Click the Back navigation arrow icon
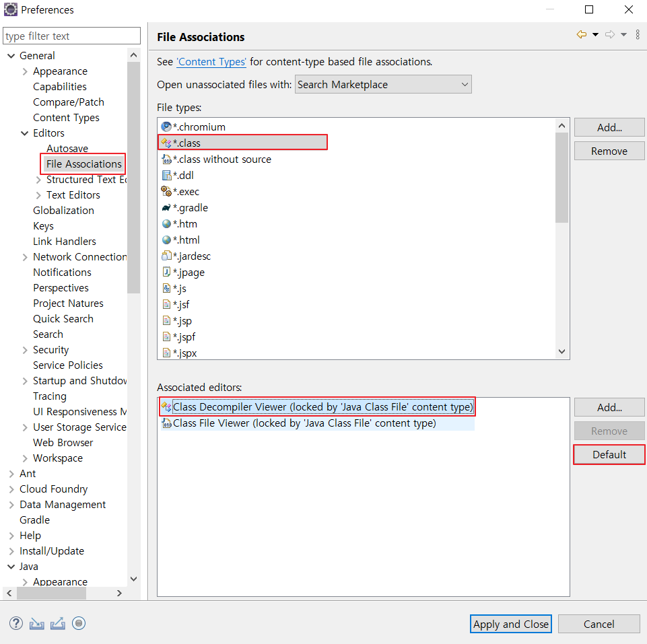Image resolution: width=647 pixels, height=644 pixels. point(582,34)
